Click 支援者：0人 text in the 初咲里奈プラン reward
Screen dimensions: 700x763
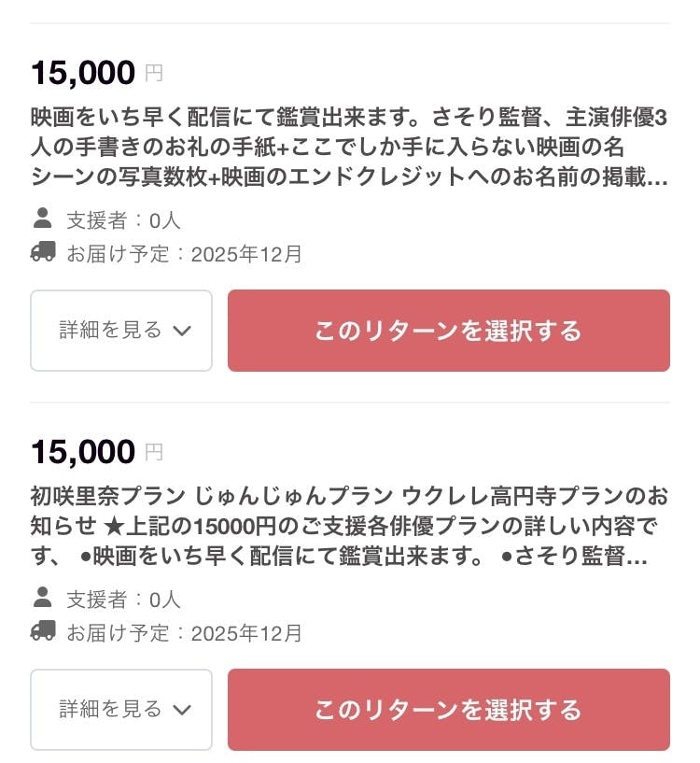coord(123,600)
